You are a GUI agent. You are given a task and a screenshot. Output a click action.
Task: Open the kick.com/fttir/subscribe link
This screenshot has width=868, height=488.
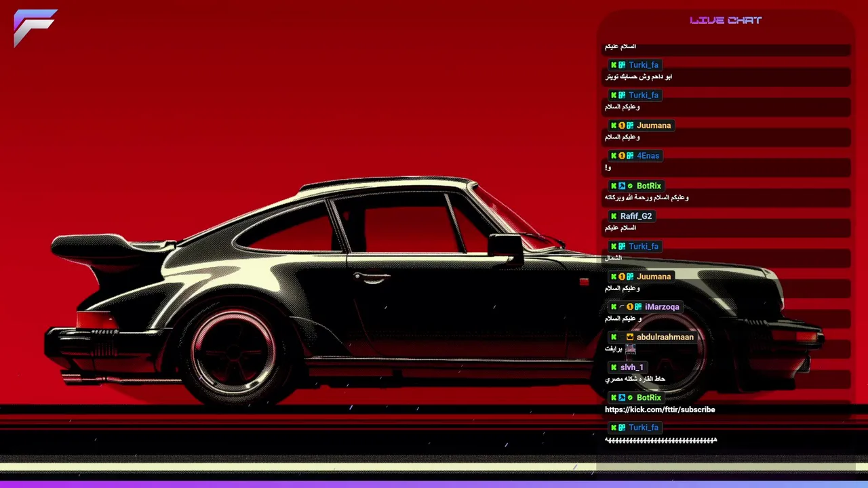click(660, 409)
